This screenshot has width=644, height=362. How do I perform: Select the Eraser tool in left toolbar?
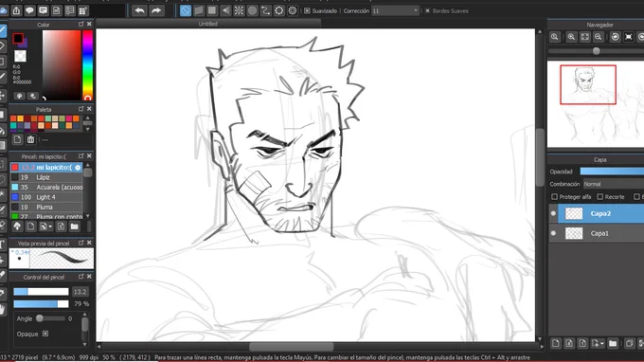point(3,45)
